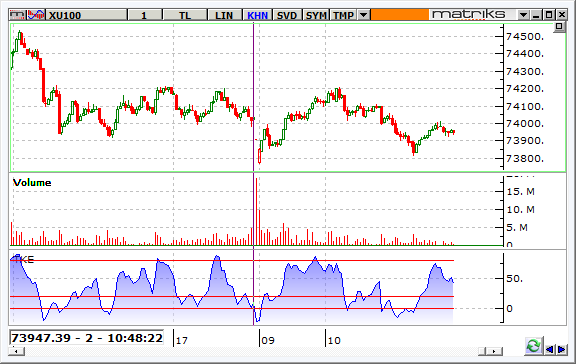Click the blue left arrow icon
The height and width of the screenshot is (364, 576).
(x=550, y=349)
